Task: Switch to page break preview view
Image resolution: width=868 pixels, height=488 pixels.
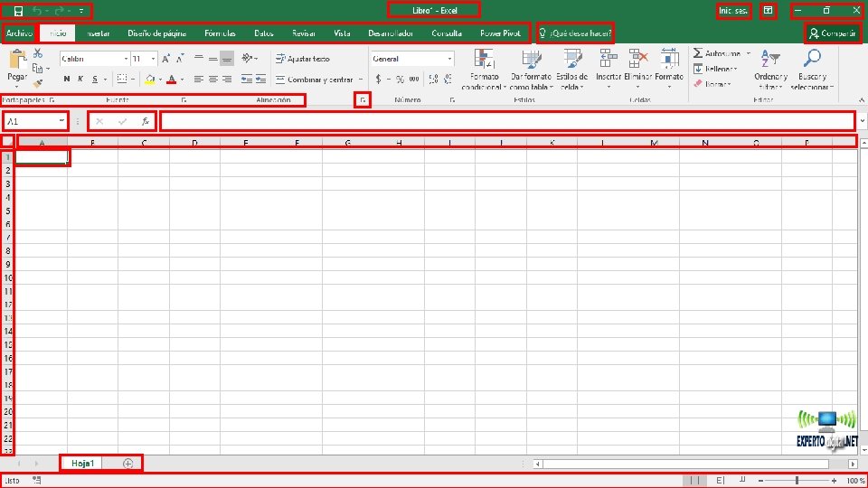Action: (x=742, y=480)
